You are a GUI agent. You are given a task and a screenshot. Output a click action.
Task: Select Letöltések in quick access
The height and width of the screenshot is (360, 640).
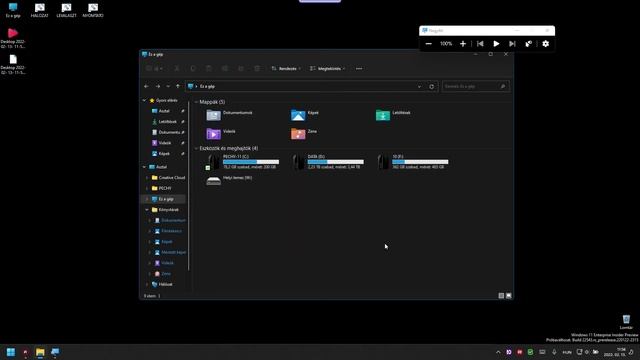point(167,122)
